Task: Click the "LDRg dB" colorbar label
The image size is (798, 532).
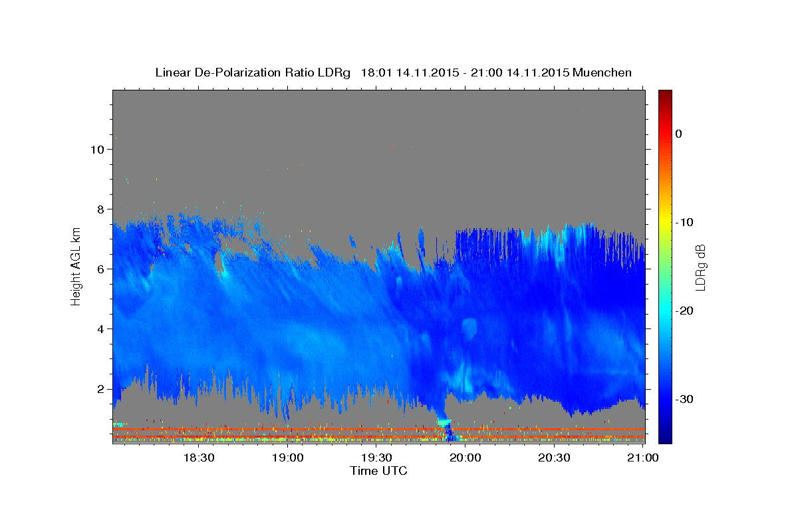Action: point(700,267)
